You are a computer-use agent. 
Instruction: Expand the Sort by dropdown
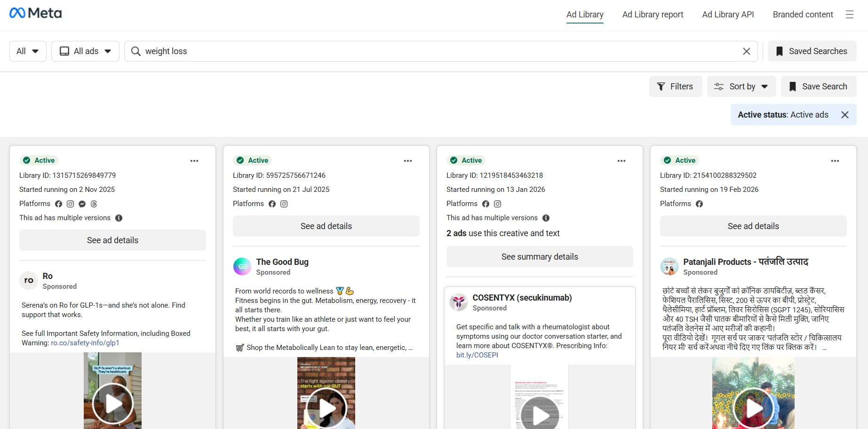point(741,87)
